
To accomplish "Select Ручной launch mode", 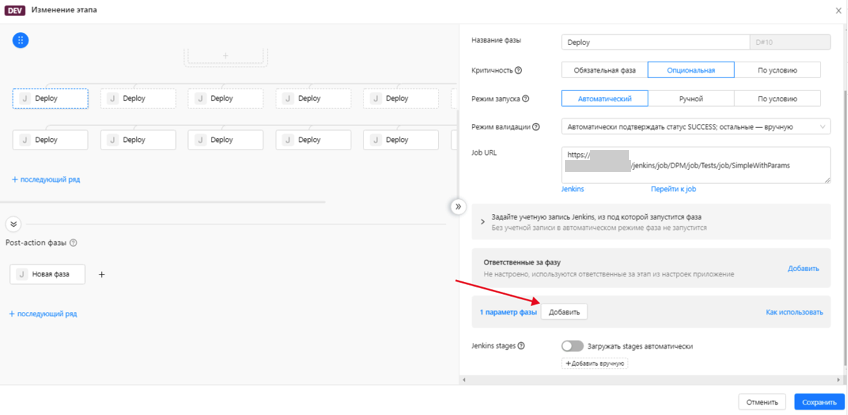I will coord(690,99).
